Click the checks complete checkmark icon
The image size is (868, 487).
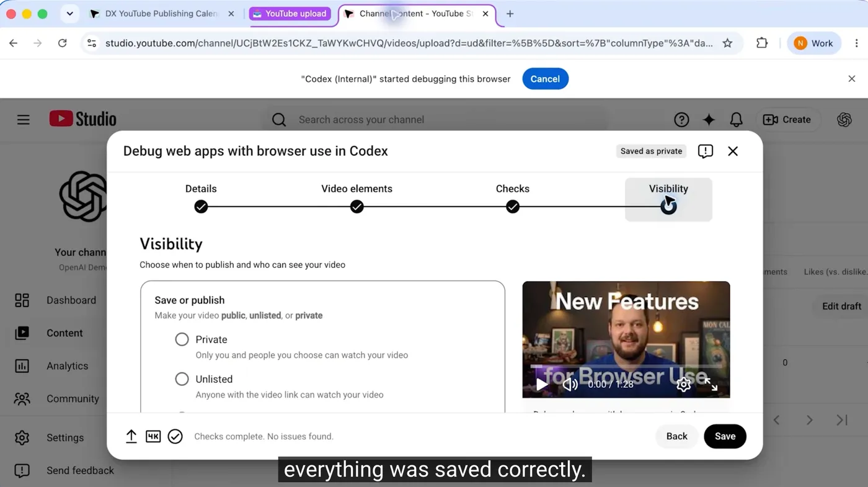(175, 437)
